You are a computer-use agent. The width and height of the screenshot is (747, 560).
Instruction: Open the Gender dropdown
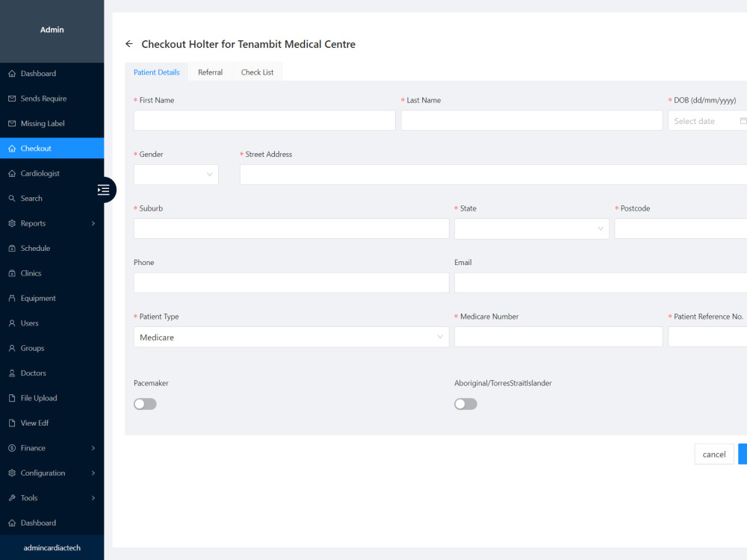[176, 174]
